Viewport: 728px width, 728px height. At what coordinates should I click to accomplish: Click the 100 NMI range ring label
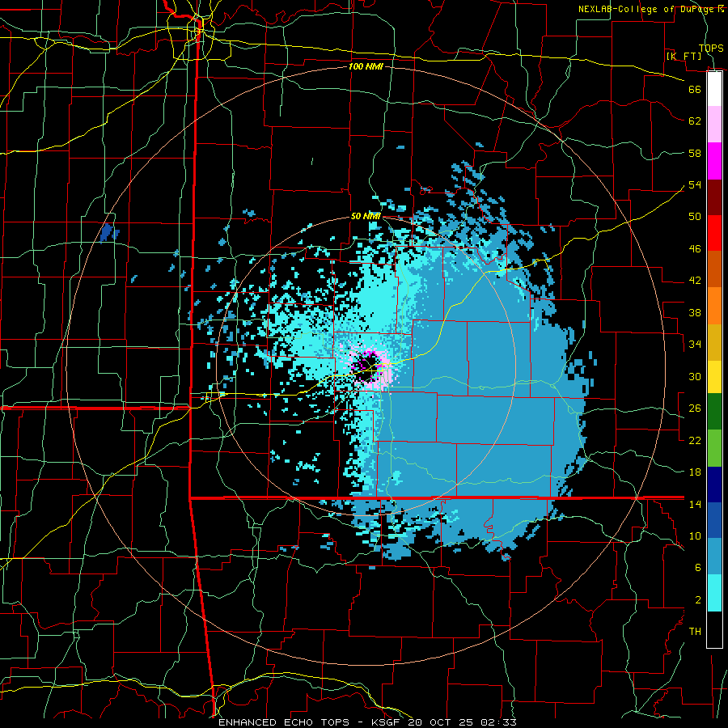coord(366,66)
